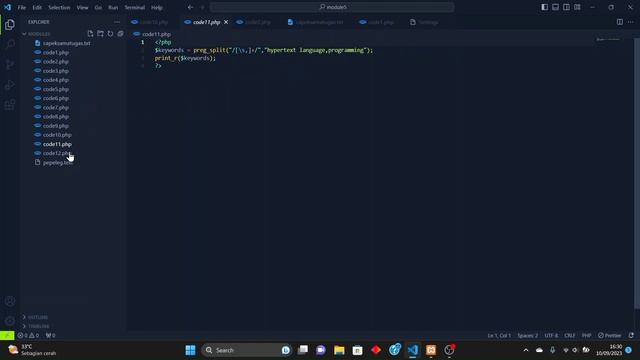Open the Manage gear icon
Screen dimensions: 640x360
click(10, 321)
